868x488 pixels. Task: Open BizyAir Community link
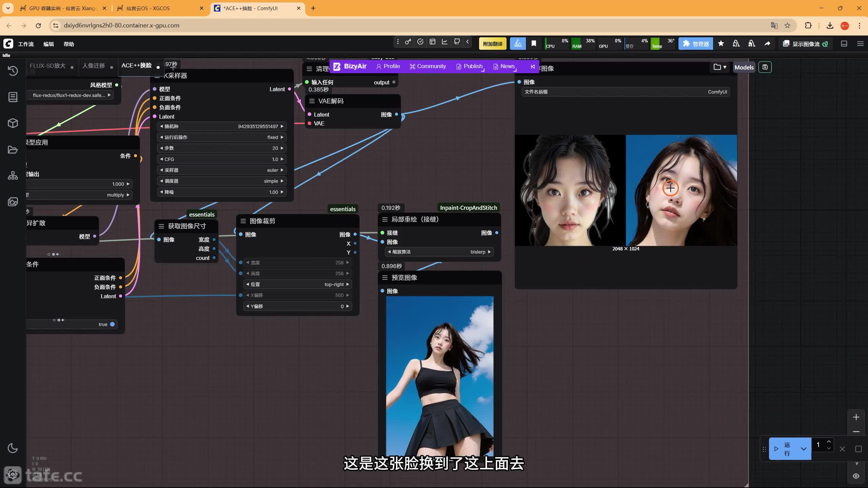(428, 66)
